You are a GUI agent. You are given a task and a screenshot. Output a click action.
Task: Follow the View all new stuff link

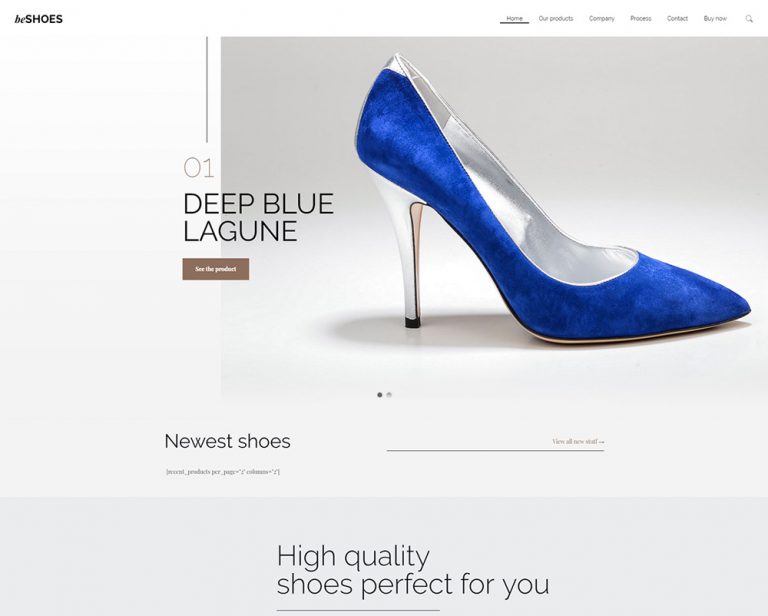click(578, 441)
